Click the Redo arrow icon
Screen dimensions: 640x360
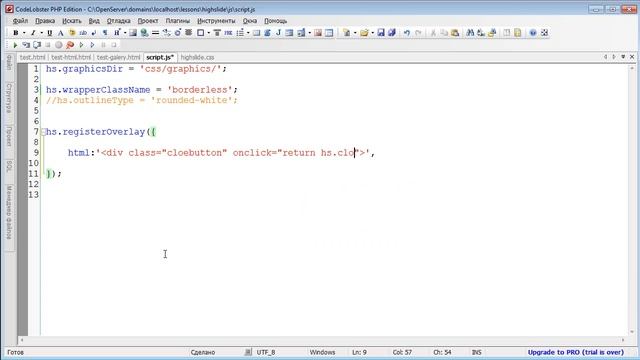coord(418,33)
